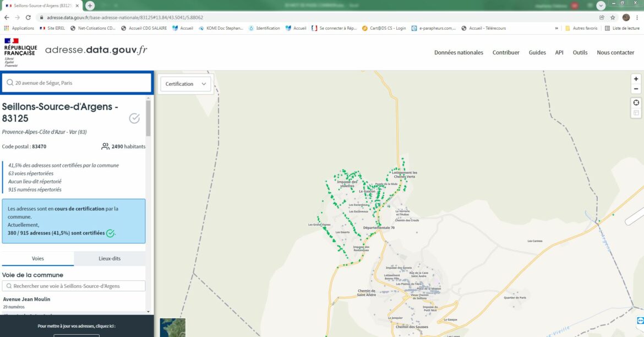Expand the hidden bookmarks chevron
Screen dimensions: 644x337
click(556, 28)
